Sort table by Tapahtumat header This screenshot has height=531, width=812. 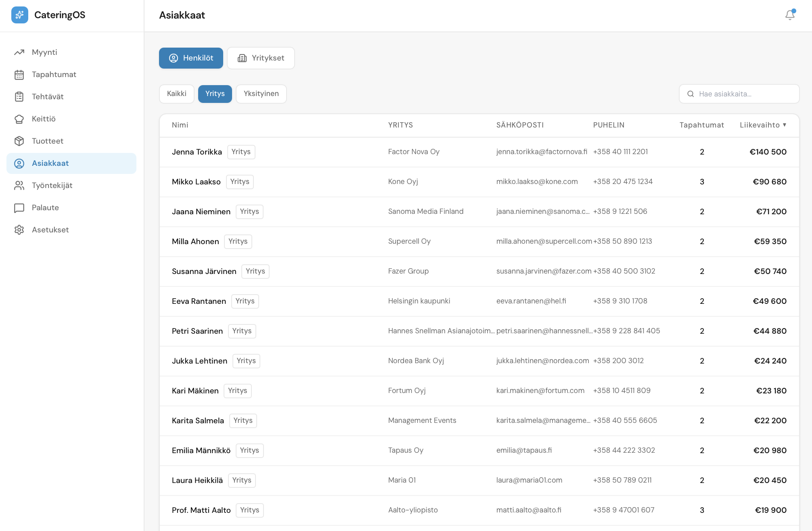pyautogui.click(x=701, y=125)
